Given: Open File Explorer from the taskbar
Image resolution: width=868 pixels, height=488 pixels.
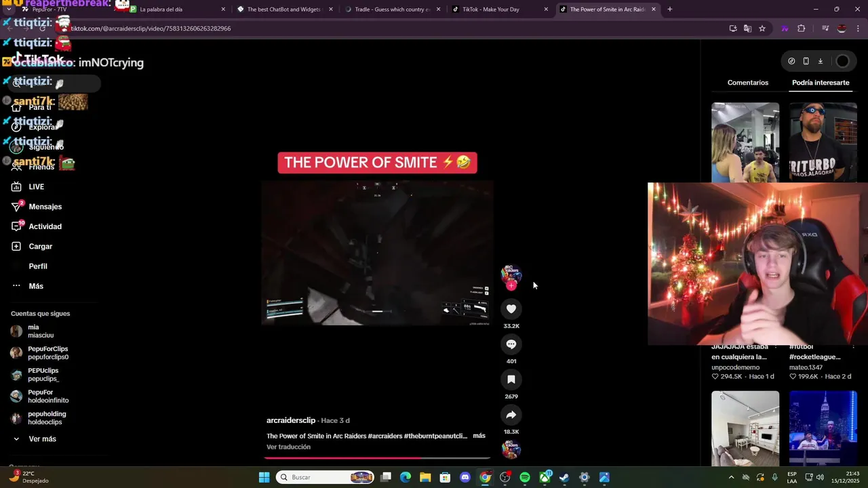Looking at the screenshot, I should click(x=425, y=477).
